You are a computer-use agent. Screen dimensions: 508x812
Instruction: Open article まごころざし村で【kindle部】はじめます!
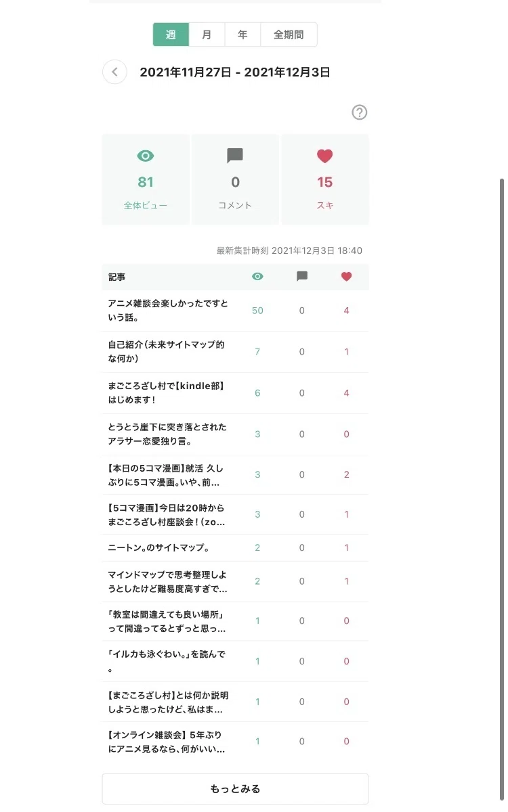[166, 393]
